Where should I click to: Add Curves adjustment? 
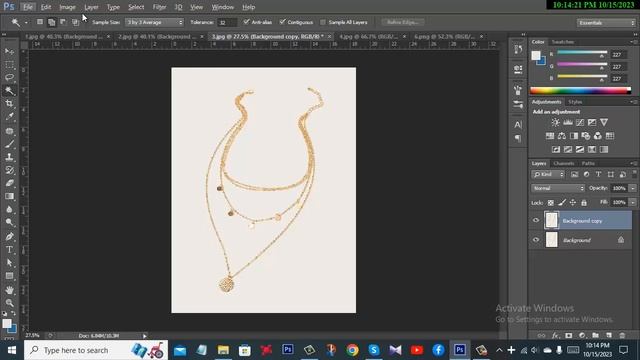[580, 122]
